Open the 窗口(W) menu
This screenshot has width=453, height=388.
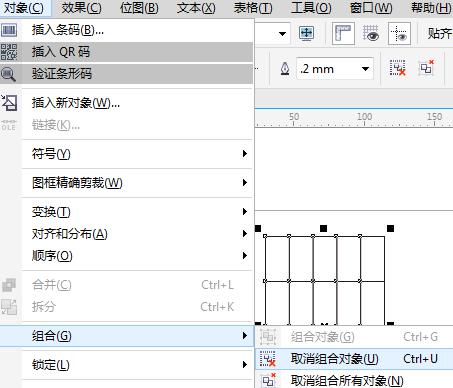[371, 8]
